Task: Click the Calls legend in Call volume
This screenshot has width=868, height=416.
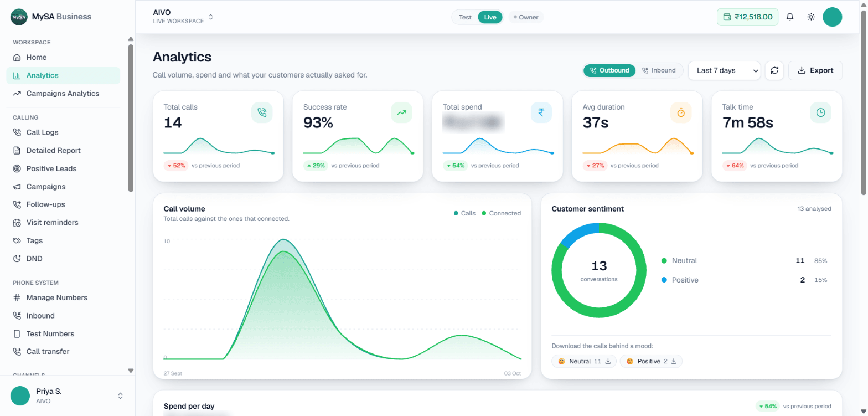Action: 464,213
